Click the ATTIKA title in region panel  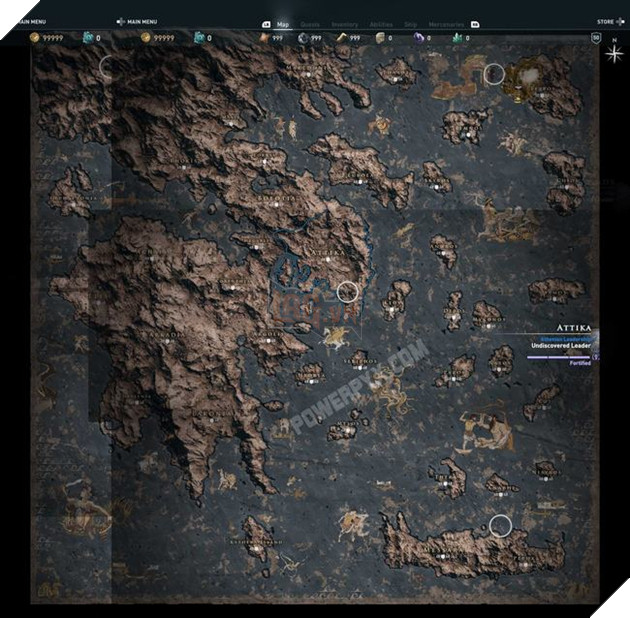tap(574, 328)
